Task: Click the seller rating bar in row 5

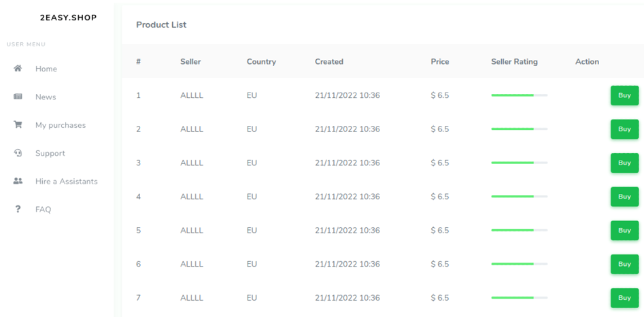Action: tap(519, 231)
